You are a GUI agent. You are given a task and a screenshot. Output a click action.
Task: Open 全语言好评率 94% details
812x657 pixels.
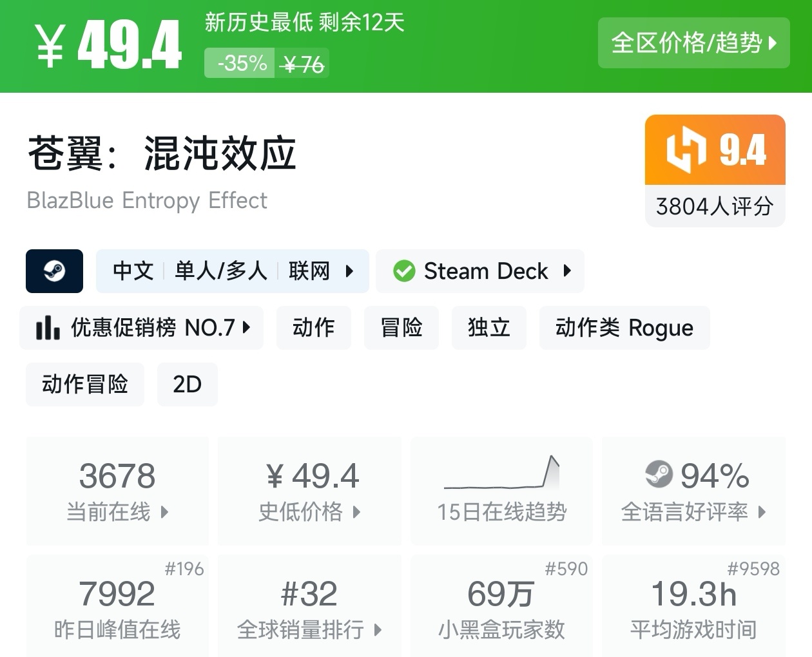click(x=693, y=491)
